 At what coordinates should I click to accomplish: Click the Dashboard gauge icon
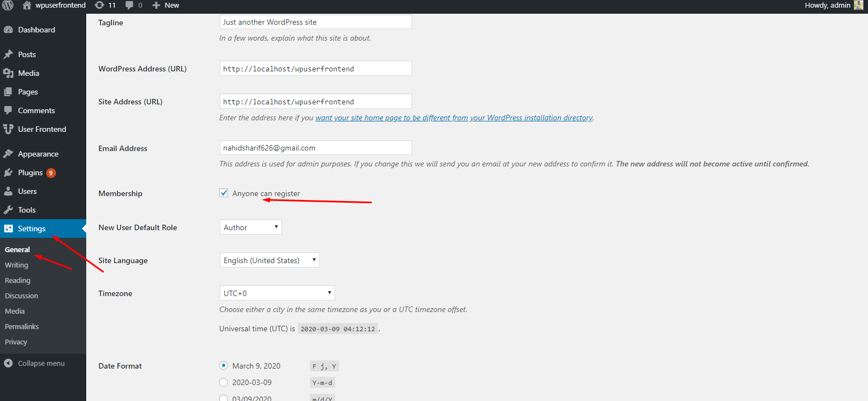tap(8, 30)
